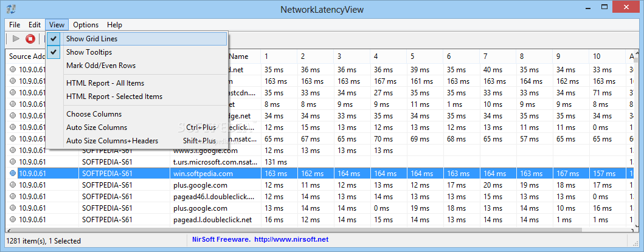
Task: Generate HTML Report - Selected Items
Action: pyautogui.click(x=136, y=97)
